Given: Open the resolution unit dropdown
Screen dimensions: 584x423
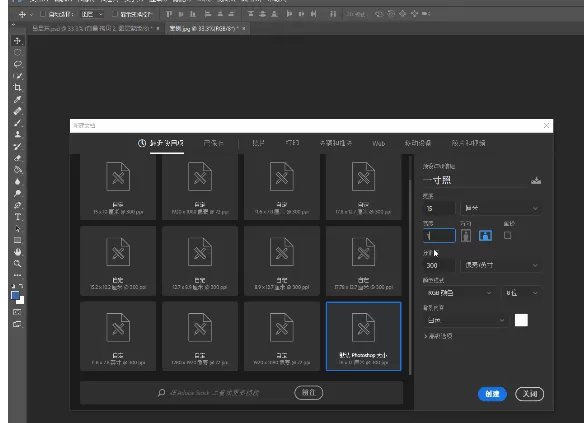Looking at the screenshot, I should pyautogui.click(x=501, y=265).
